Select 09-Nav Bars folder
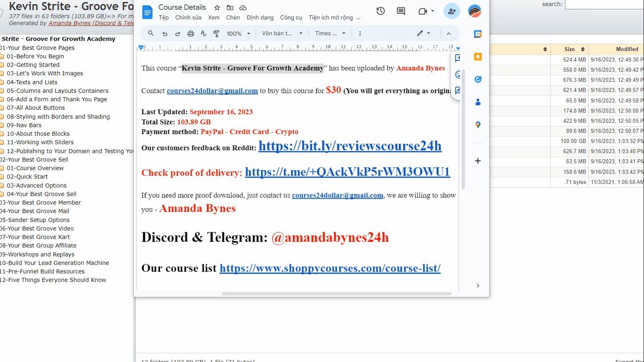The width and height of the screenshot is (644, 362). point(24,125)
